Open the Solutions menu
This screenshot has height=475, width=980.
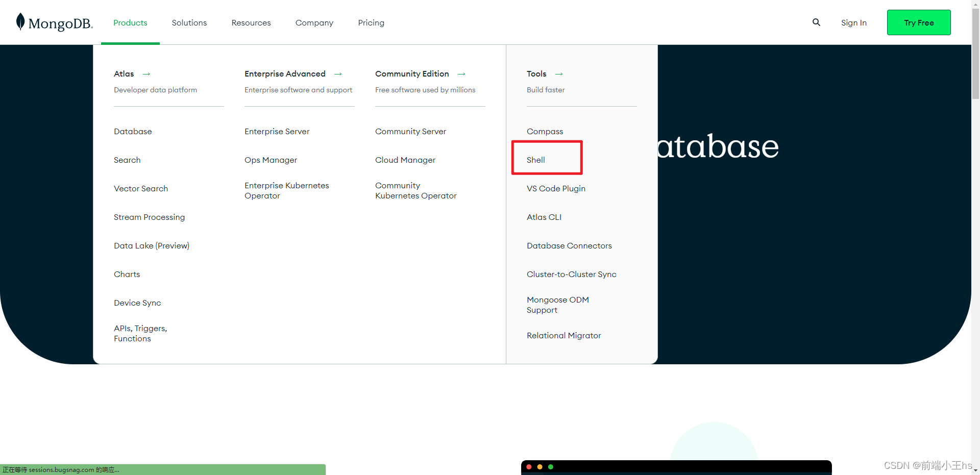click(189, 22)
